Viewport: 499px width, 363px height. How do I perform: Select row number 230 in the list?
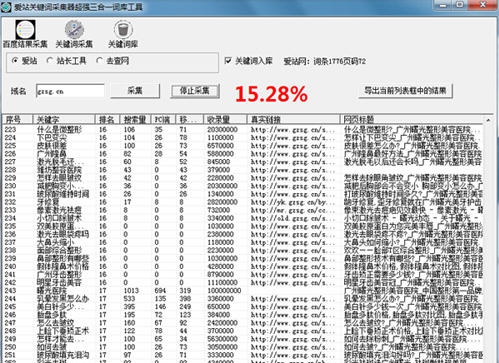(x=11, y=186)
